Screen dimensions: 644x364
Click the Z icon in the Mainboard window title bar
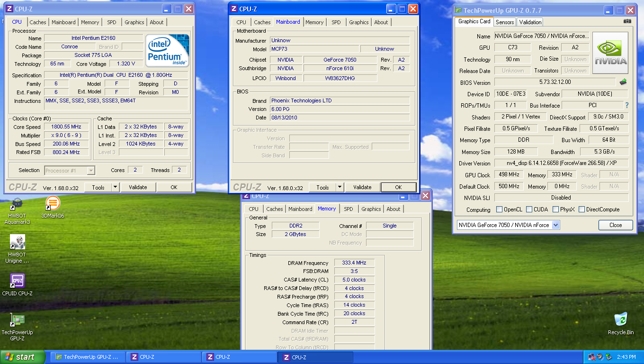234,9
